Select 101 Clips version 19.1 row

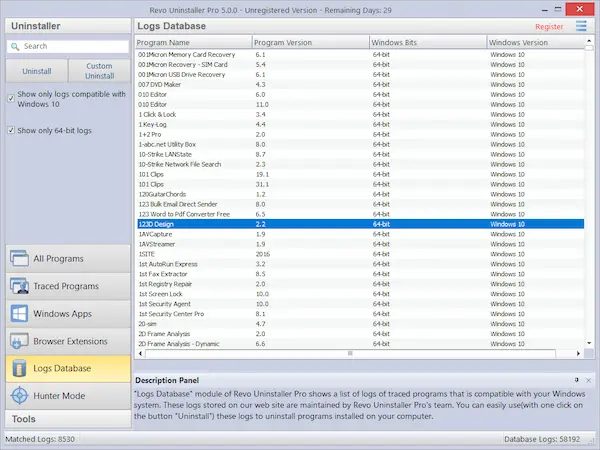coord(360,174)
